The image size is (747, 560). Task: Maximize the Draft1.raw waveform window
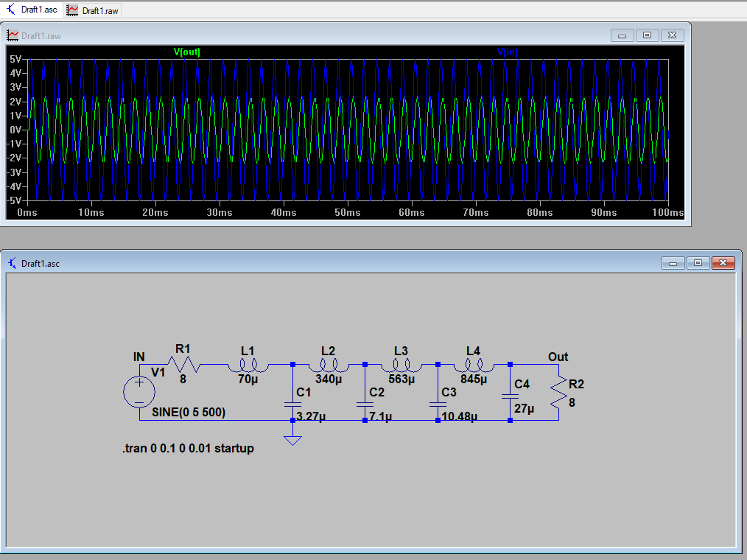click(647, 35)
